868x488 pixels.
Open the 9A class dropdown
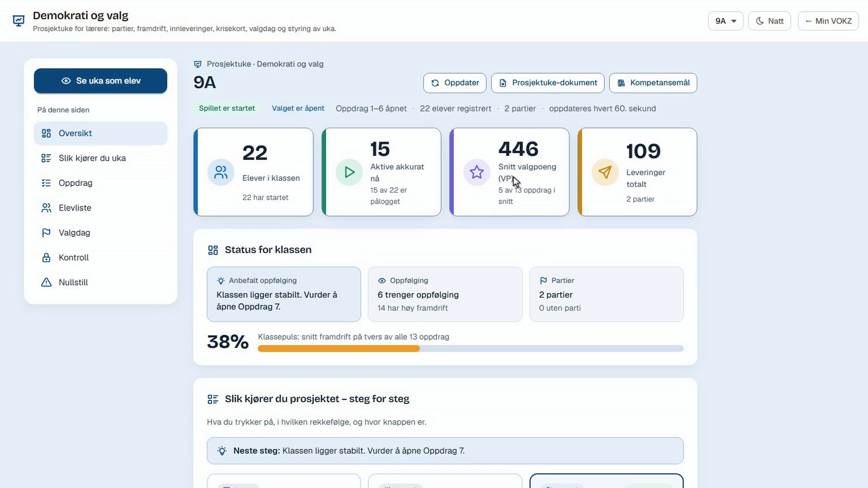click(x=726, y=21)
